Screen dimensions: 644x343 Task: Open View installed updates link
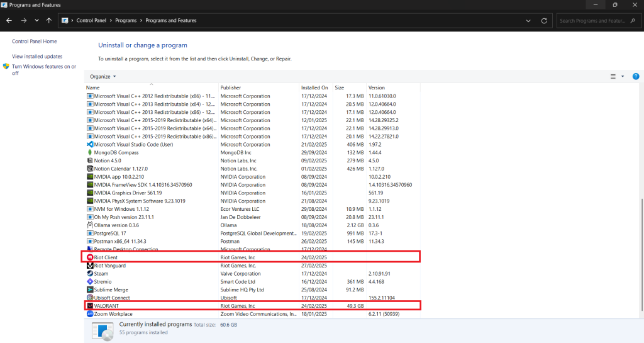[37, 57]
